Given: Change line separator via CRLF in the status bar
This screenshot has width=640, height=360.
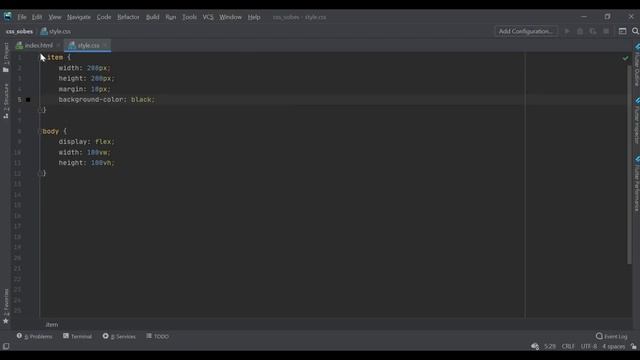Looking at the screenshot, I should coord(568,346).
